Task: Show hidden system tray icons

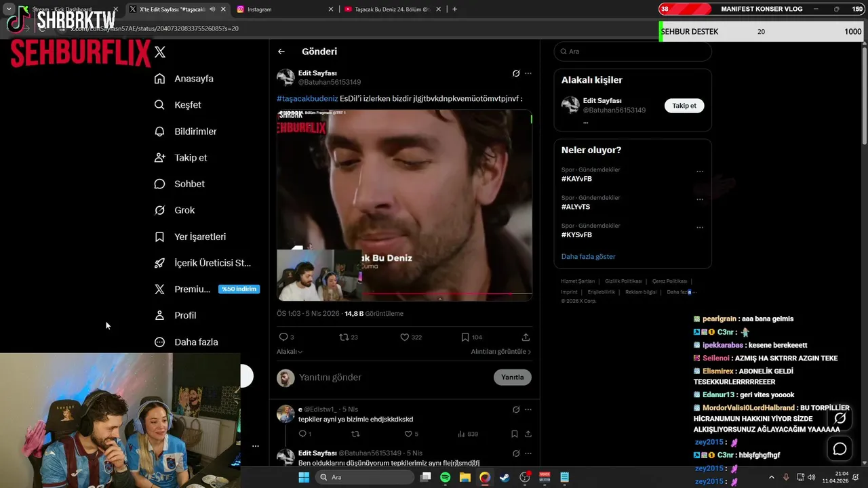Action: coord(772,477)
